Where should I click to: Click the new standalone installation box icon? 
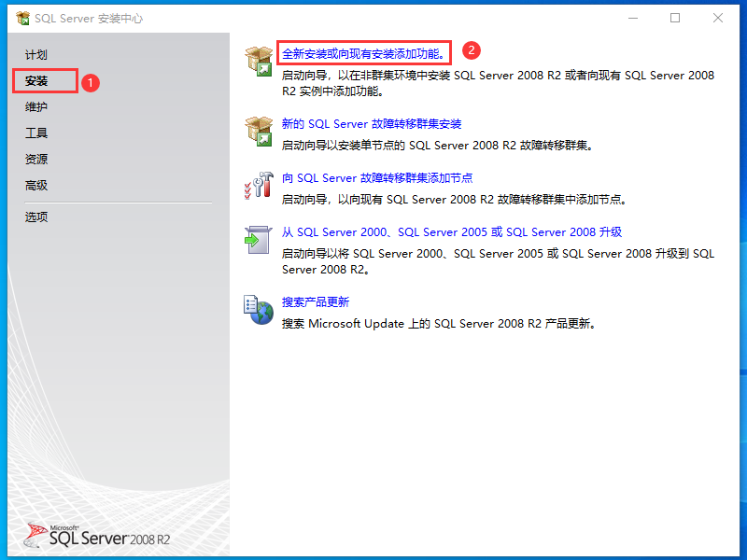point(259,62)
